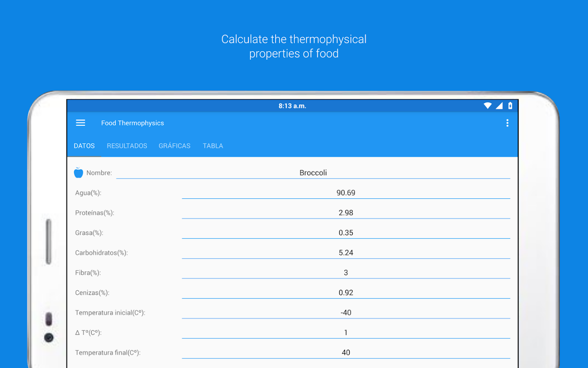Edit the Nombre field containing Broccoli
The image size is (588, 368).
tap(313, 173)
